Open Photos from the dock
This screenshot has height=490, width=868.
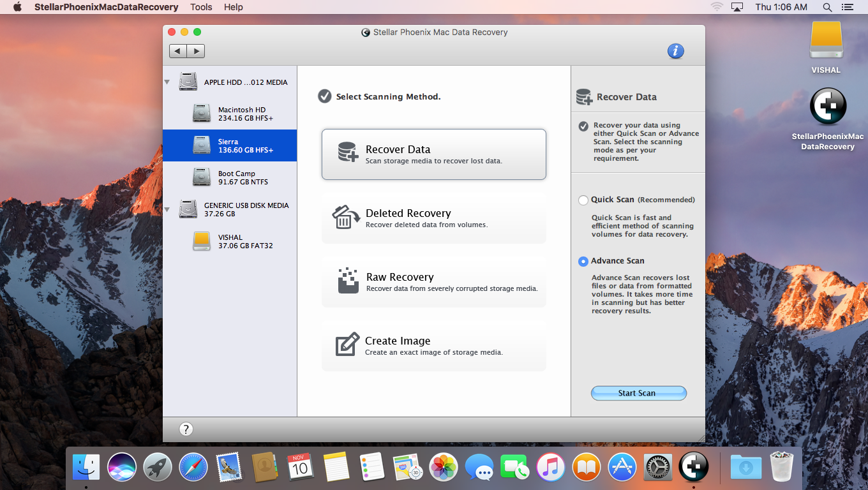pyautogui.click(x=444, y=467)
